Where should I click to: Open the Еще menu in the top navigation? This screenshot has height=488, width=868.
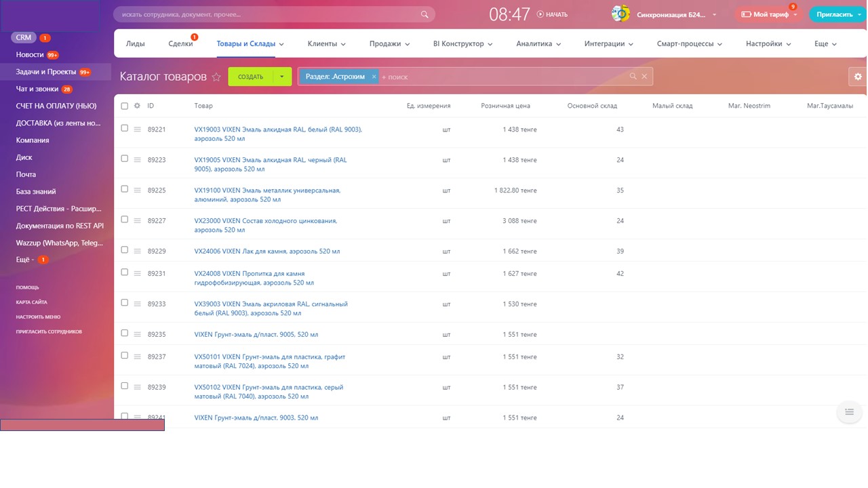825,43
